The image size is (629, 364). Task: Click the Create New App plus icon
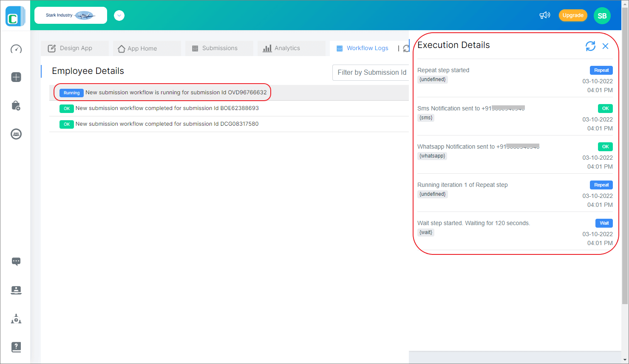click(16, 77)
